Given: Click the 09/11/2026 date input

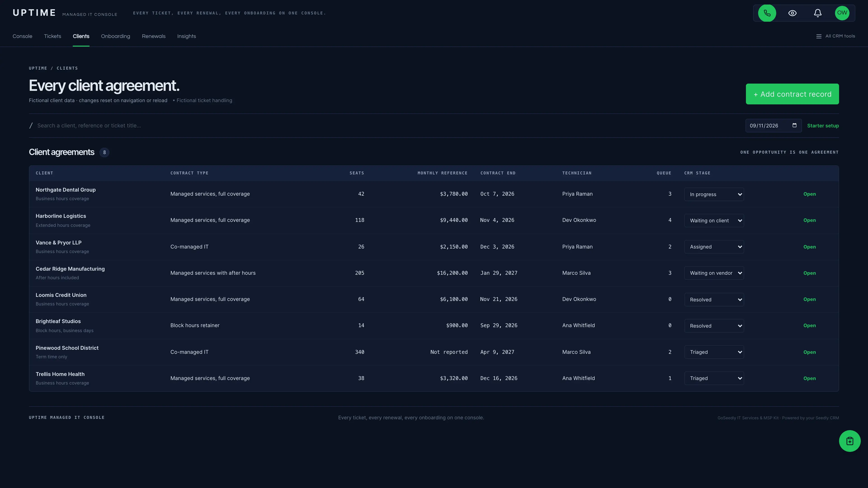Looking at the screenshot, I should click(773, 126).
